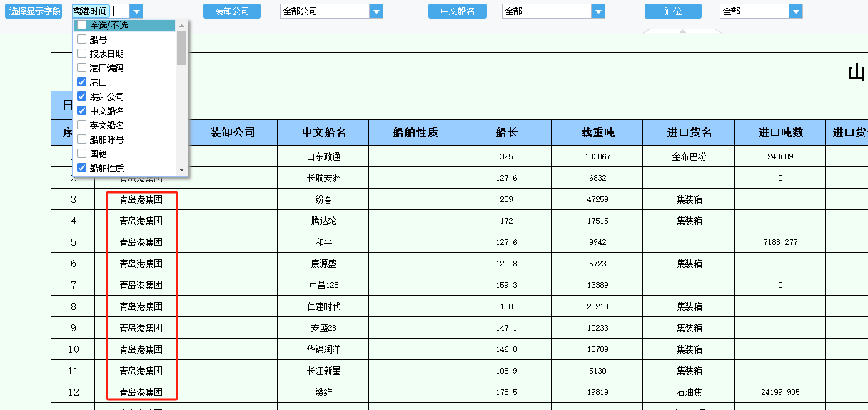Click the 载重吨 column header
The width and height of the screenshot is (868, 410).
tap(597, 132)
